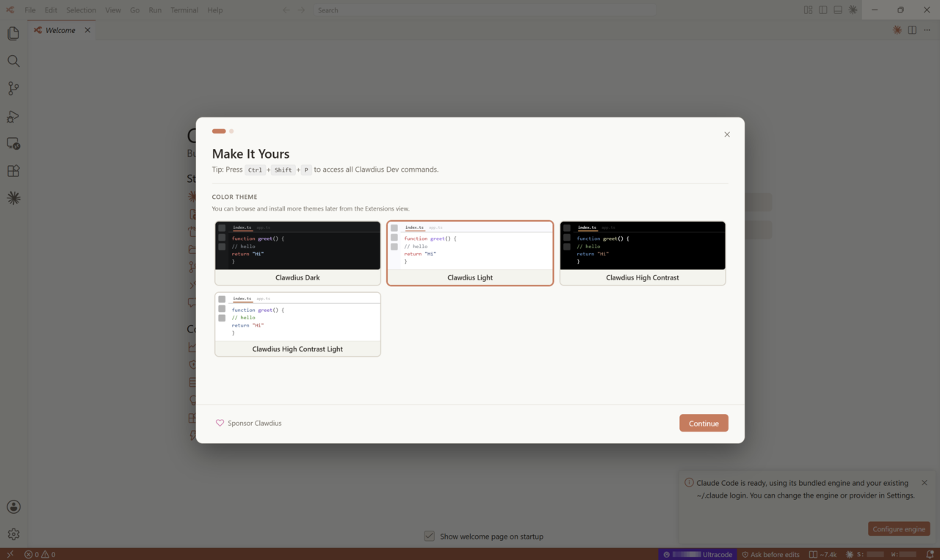
Task: Click the second step indicator dot
Action: pos(231,131)
